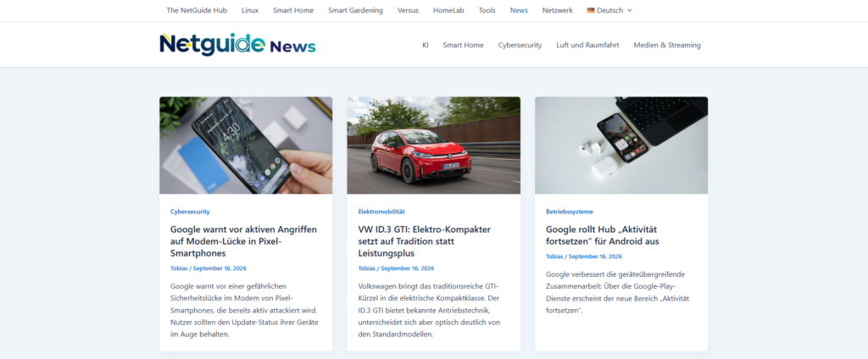Open the HomeLab menu item
The image size is (868, 359).
[x=449, y=10]
